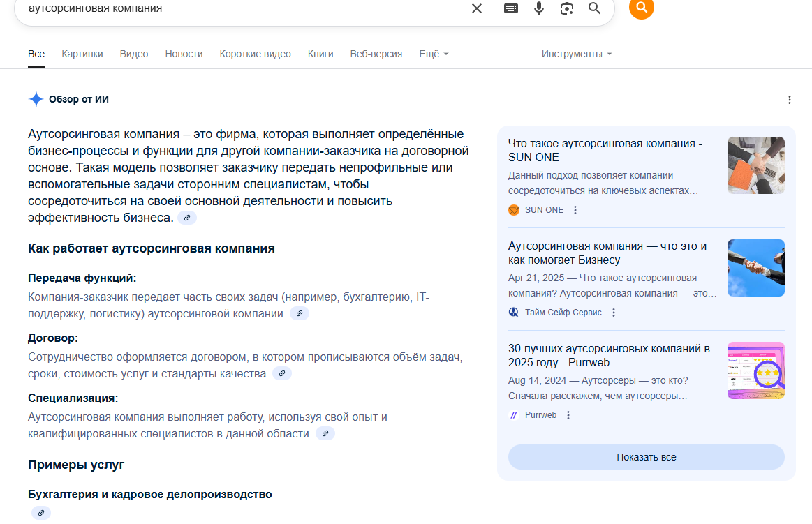Click the Тайм Сейф Сервис source name
The image size is (812, 524).
(x=563, y=313)
